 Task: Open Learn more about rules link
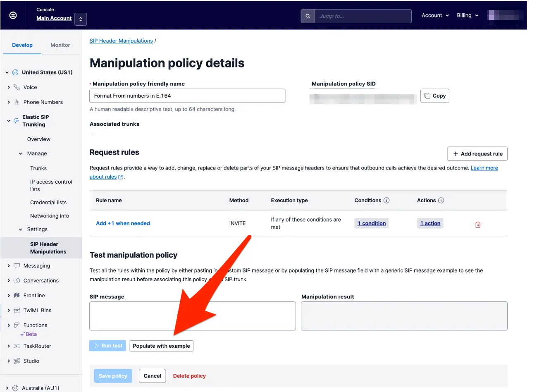click(484, 168)
